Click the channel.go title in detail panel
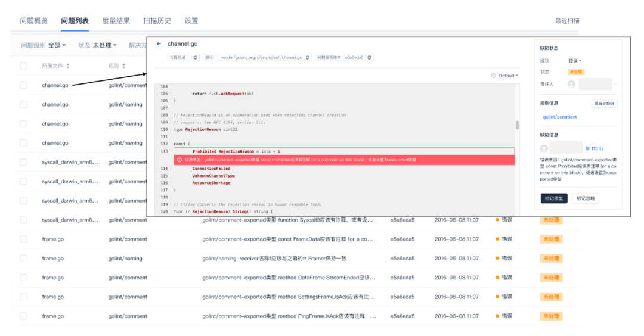The height and width of the screenshot is (336, 644). [182, 44]
